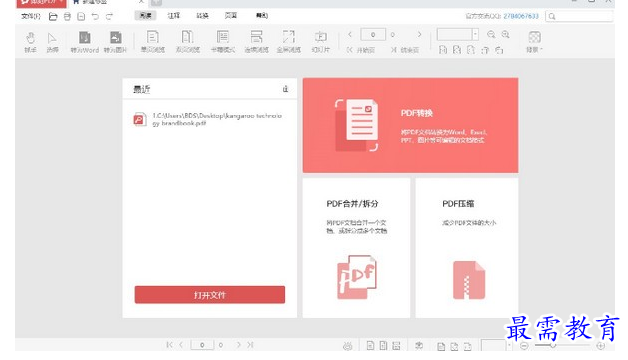The width and height of the screenshot is (628, 360).
Task: Add a new tab
Action: pos(156,2)
